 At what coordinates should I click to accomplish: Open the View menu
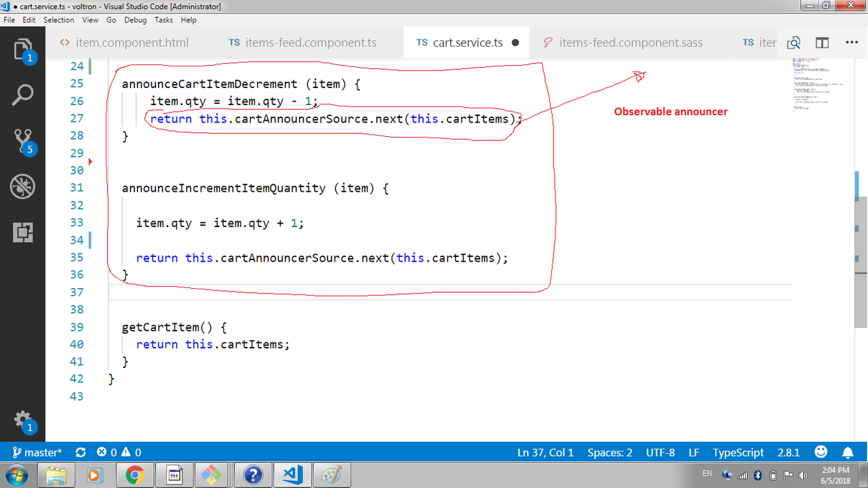pos(90,20)
